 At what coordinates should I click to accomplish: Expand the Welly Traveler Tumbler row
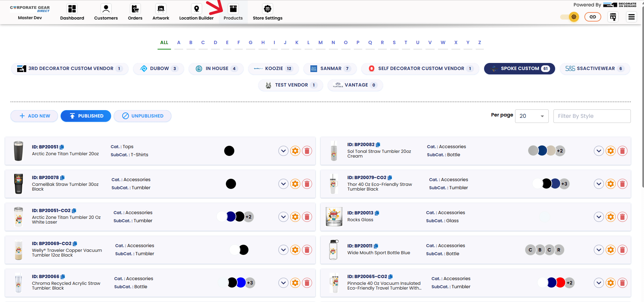[x=283, y=250]
